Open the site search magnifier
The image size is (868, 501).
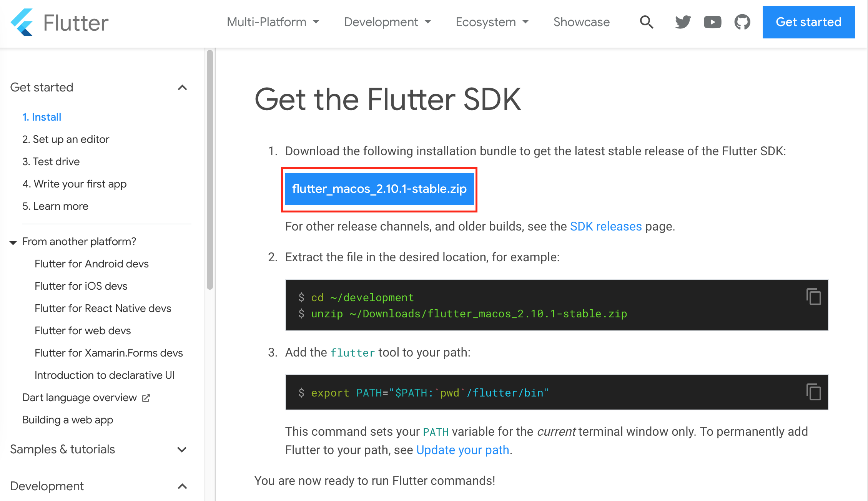tap(646, 22)
